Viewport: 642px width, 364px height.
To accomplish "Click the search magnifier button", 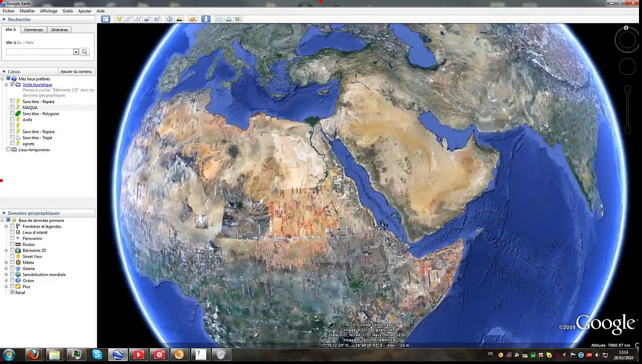I will coord(84,52).
